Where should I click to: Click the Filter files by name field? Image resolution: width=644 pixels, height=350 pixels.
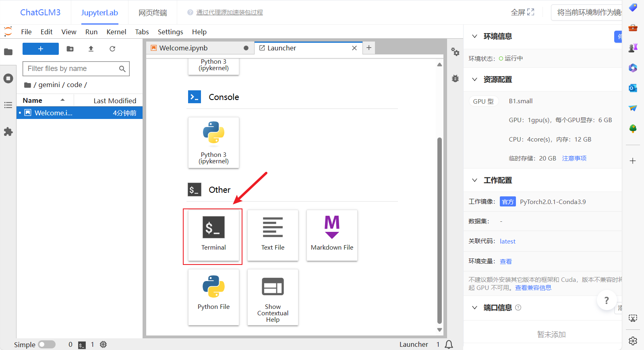(x=72, y=69)
